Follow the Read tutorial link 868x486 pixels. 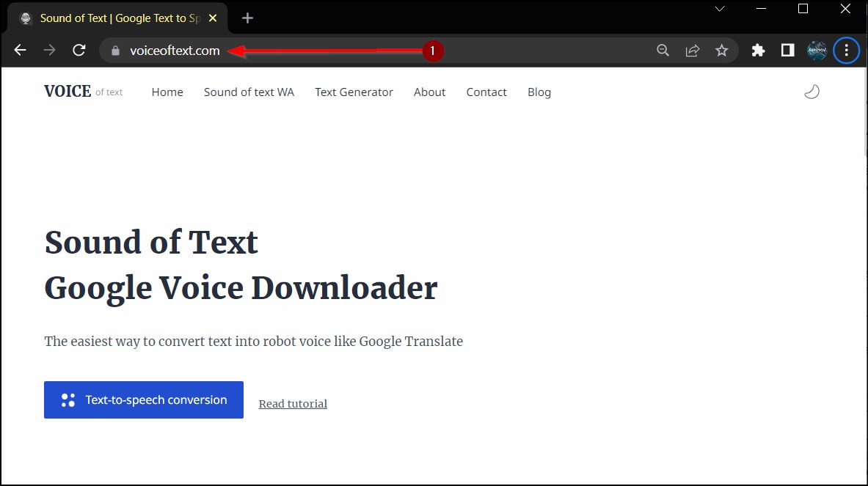(293, 404)
